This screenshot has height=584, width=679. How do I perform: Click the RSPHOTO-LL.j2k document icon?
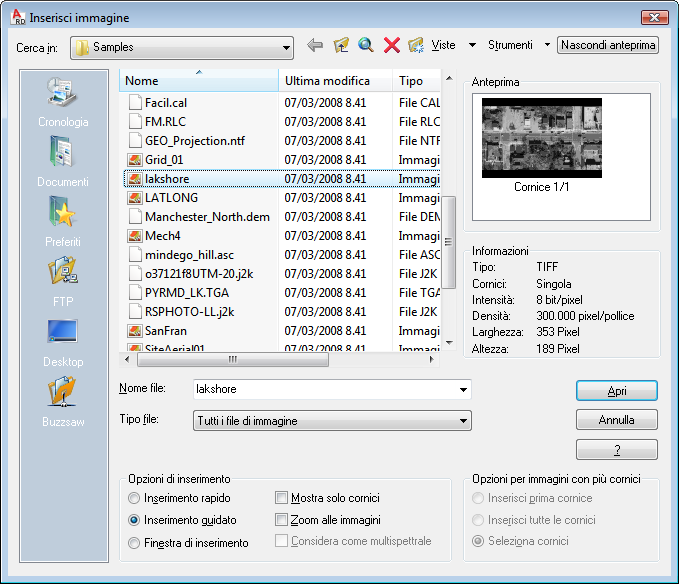[x=135, y=312]
